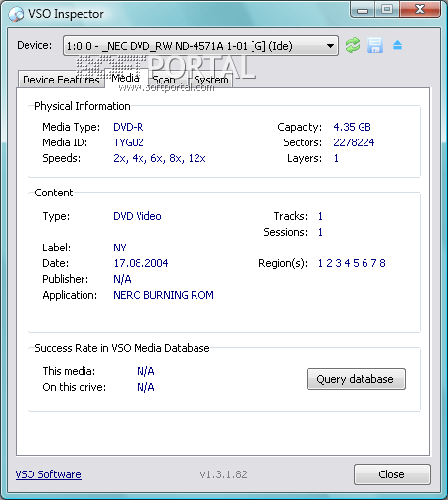
Task: Close the window with the red X
Action: tap(420, 9)
